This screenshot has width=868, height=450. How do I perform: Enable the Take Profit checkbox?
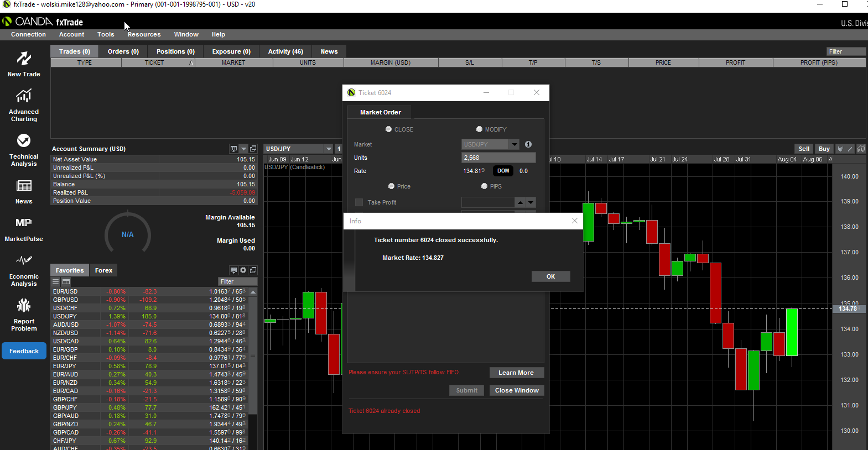click(359, 202)
